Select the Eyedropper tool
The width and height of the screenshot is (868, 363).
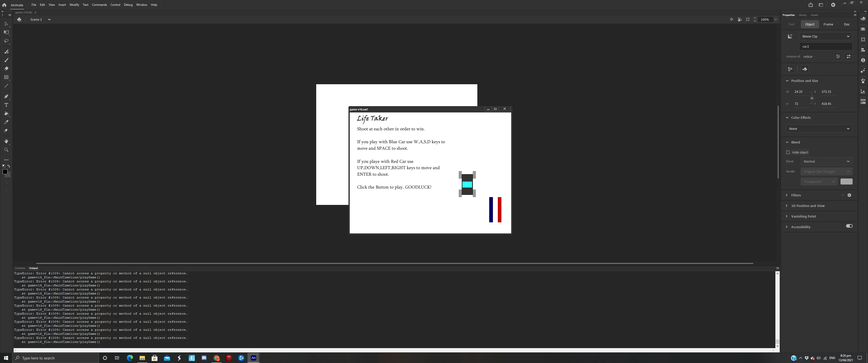6,122
